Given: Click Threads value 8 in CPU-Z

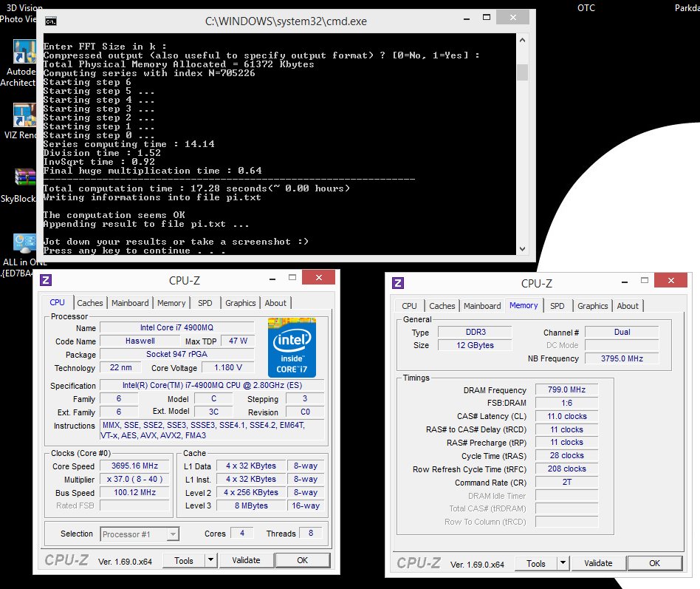Looking at the screenshot, I should click(311, 533).
